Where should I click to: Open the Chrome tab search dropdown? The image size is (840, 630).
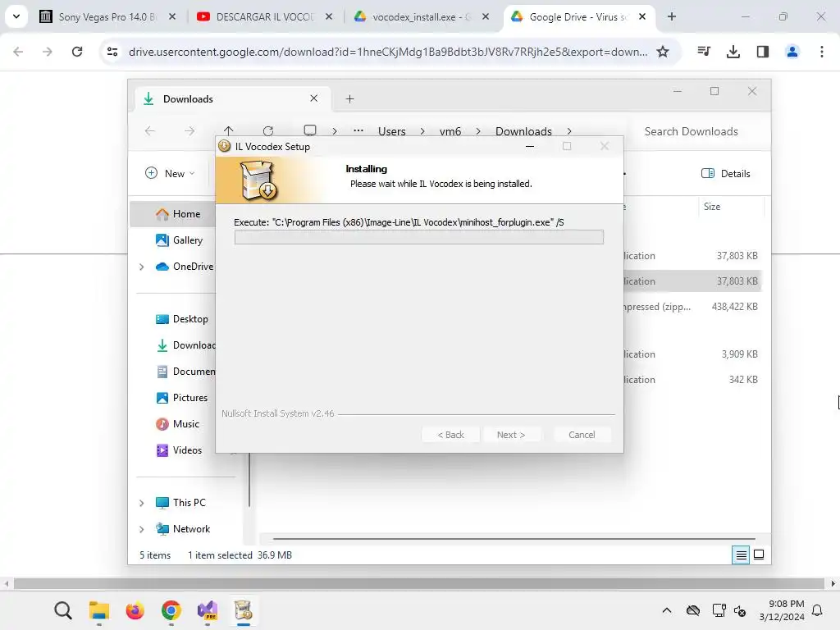tap(16, 16)
